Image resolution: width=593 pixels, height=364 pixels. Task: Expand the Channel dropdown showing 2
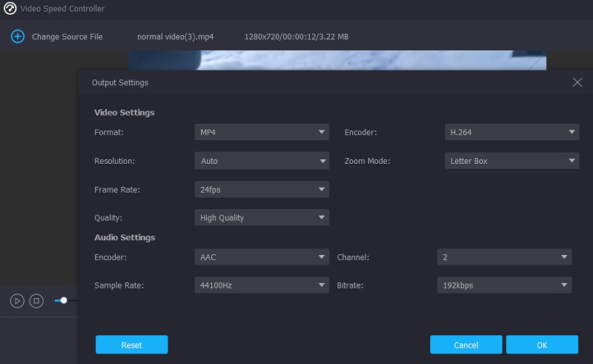click(x=504, y=257)
